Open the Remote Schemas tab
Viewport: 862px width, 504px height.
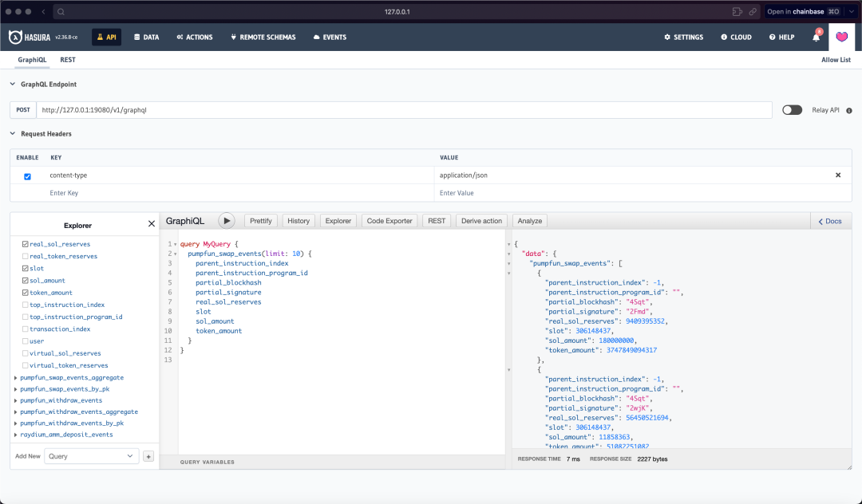263,37
